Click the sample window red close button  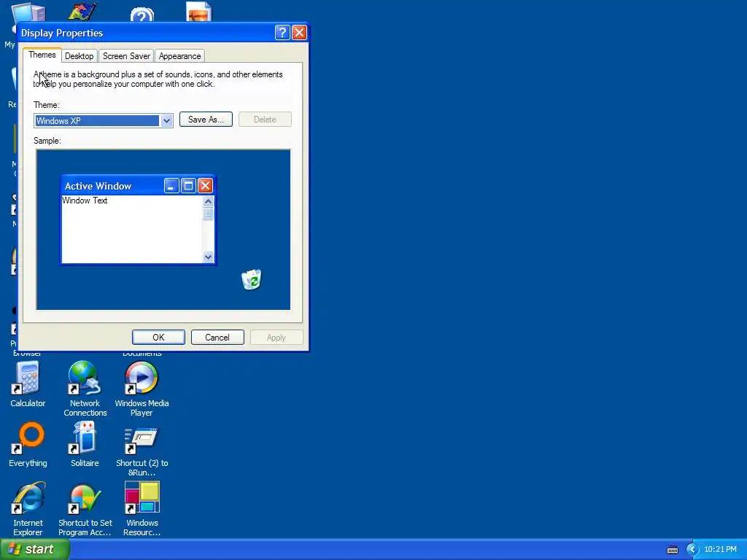[x=205, y=186]
